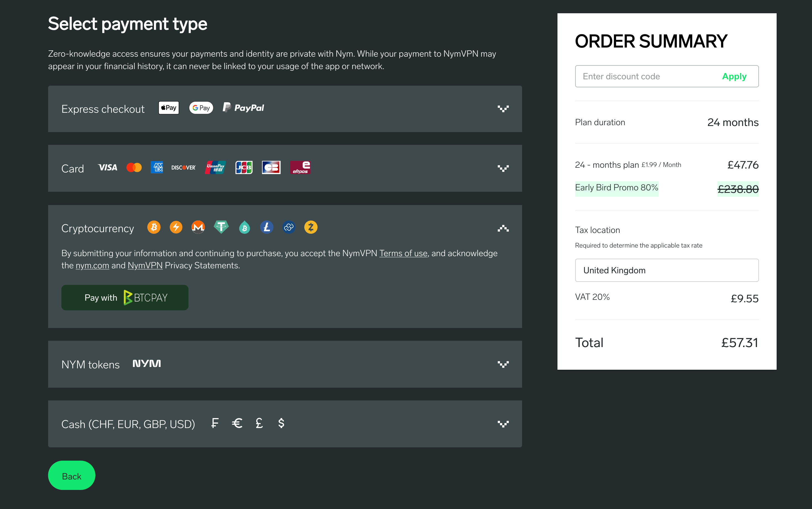The height and width of the screenshot is (509, 812).
Task: Click the Google Pay icon
Action: click(201, 108)
